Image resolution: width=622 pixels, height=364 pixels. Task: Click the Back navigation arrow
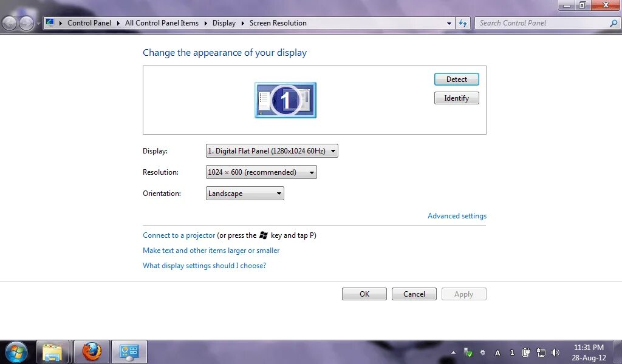9,24
